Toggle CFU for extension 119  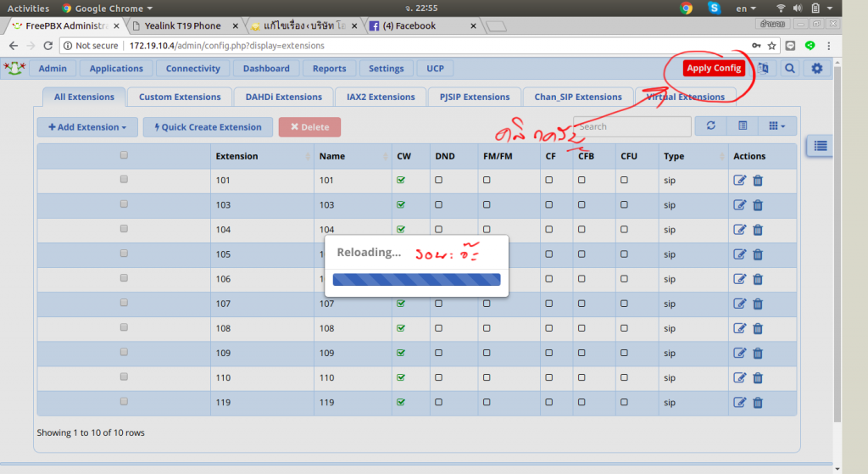(624, 402)
